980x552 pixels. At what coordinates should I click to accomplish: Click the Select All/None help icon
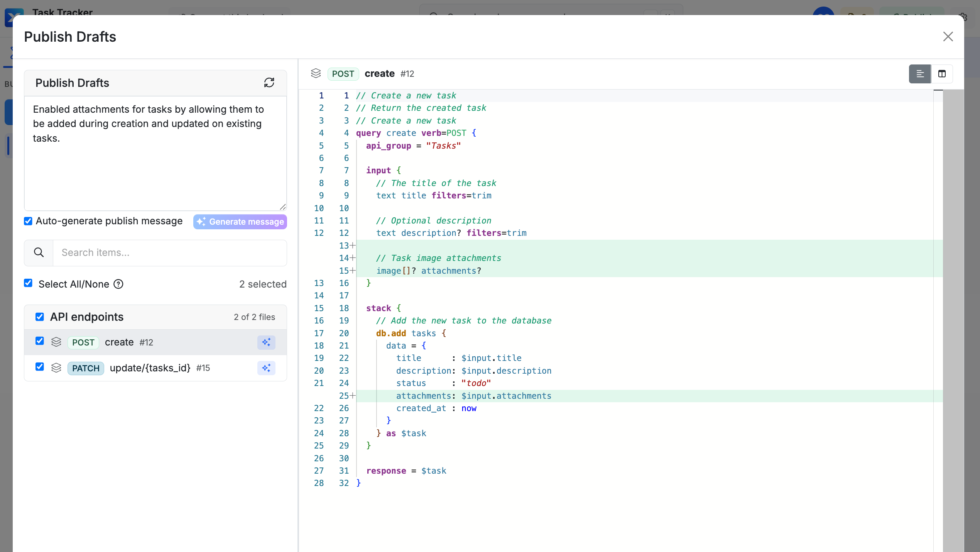point(118,284)
